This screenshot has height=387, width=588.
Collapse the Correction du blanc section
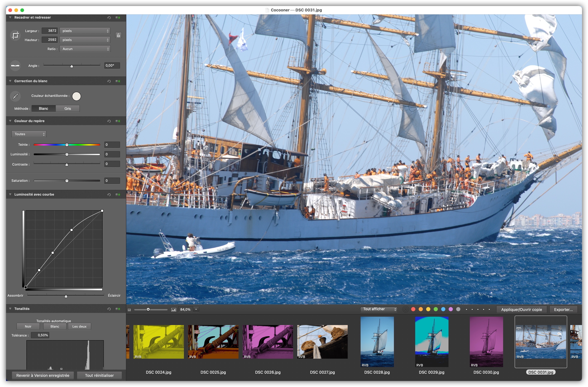[10, 81]
